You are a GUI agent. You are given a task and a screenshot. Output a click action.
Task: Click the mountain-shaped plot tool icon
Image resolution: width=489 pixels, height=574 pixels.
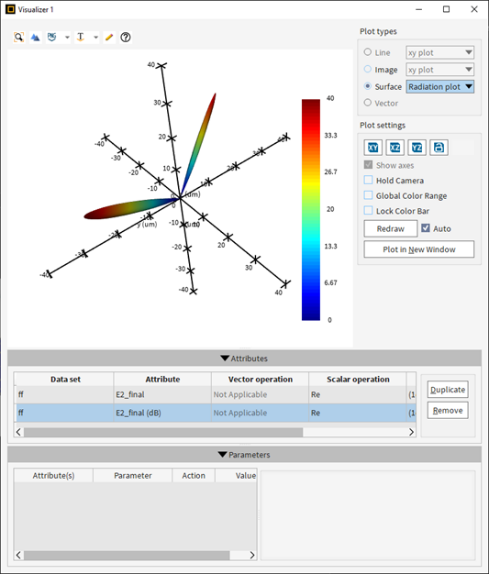(x=36, y=37)
